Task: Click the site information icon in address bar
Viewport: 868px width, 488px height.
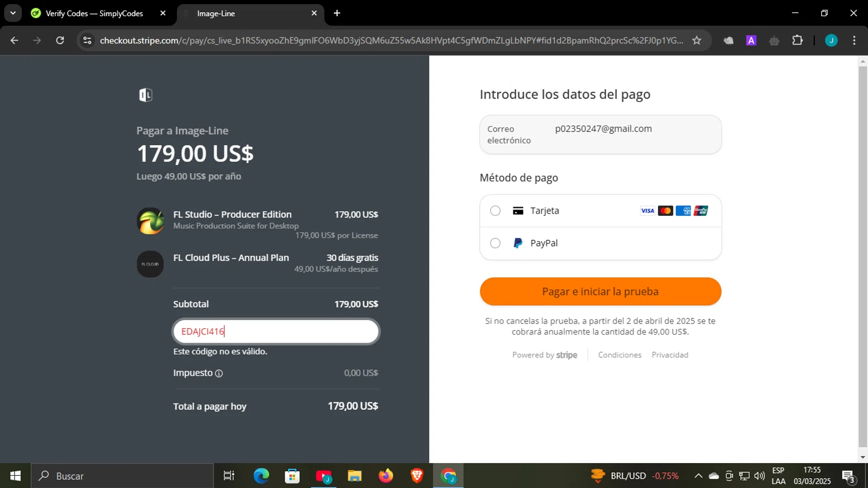Action: [x=87, y=40]
